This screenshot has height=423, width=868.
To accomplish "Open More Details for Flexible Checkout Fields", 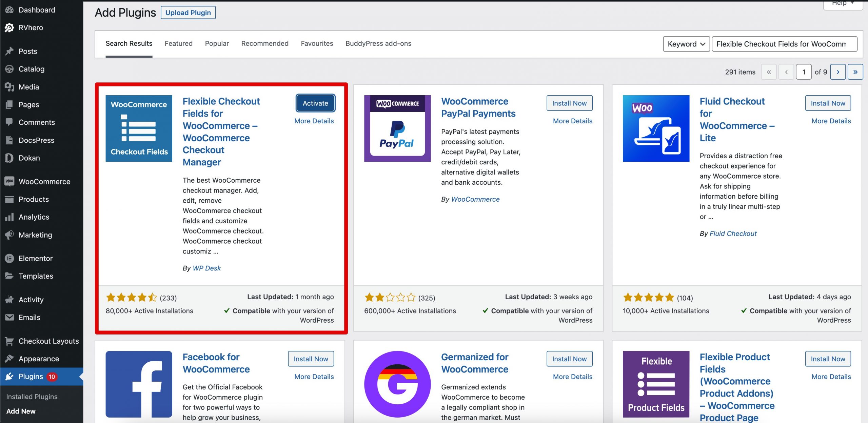I will point(314,121).
